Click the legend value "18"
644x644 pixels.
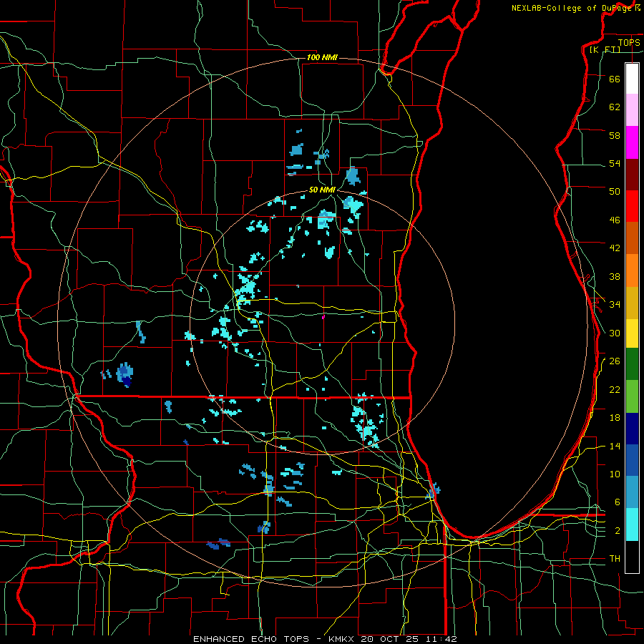(615, 418)
